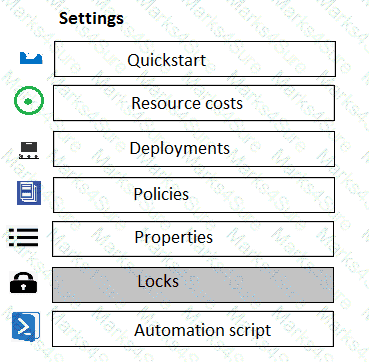Click the black padlock Locks icon

pos(23,283)
